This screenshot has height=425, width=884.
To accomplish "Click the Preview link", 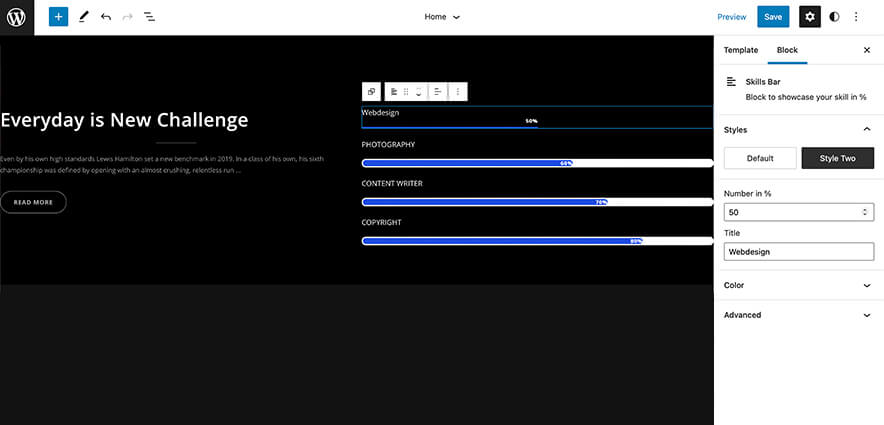I will coord(732,17).
